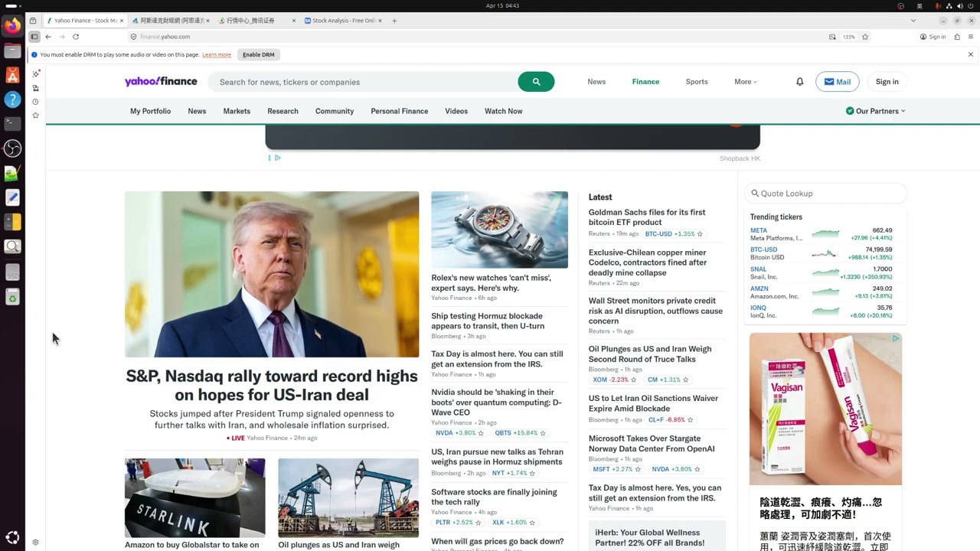Click the clock showing Apr 15 04:43
The image size is (980, 551).
tap(502, 6)
